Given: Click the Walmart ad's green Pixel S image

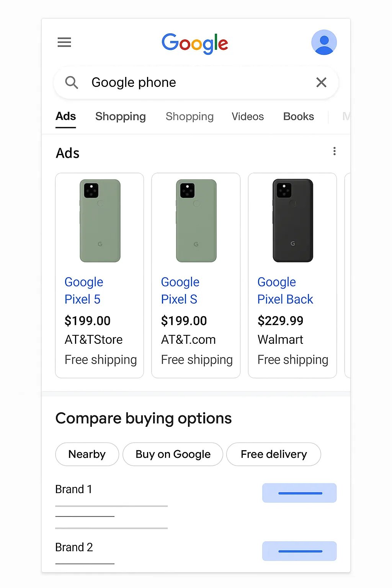Looking at the screenshot, I should click(196, 220).
